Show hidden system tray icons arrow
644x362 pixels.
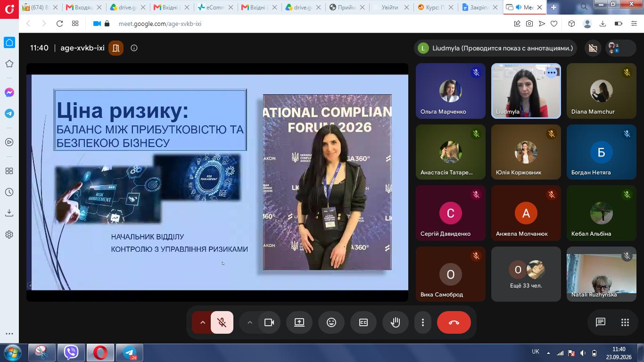pos(548,353)
